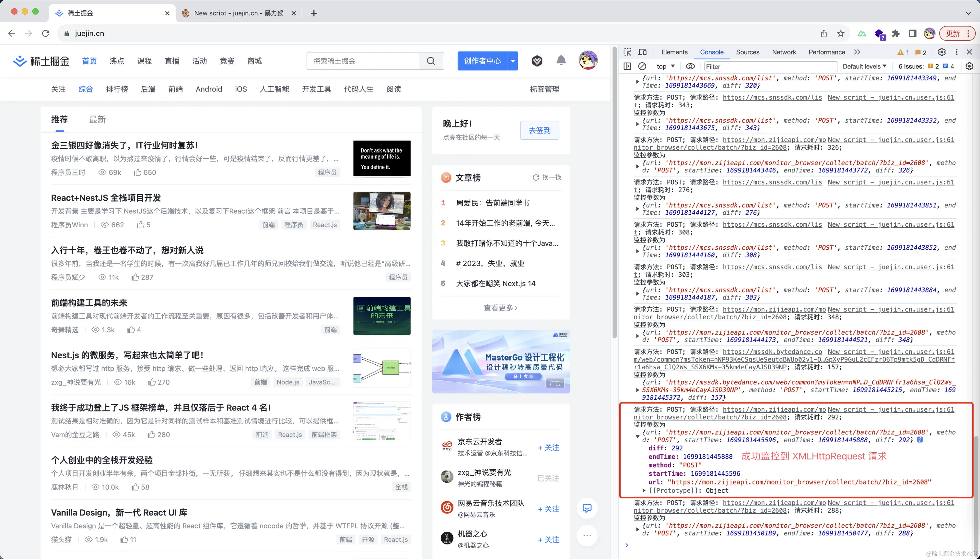Toggle the device toolbar in DevTools
This screenshot has height=559, width=980.
pos(642,52)
